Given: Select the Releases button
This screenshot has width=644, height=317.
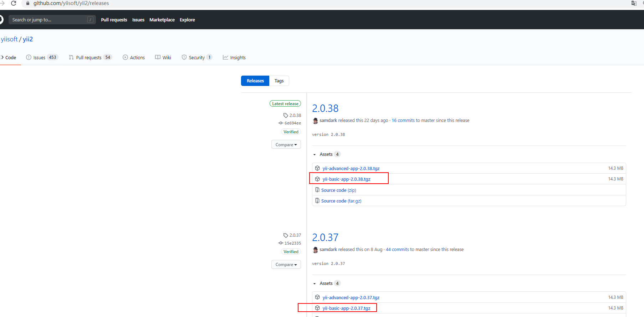Looking at the screenshot, I should pyautogui.click(x=255, y=81).
